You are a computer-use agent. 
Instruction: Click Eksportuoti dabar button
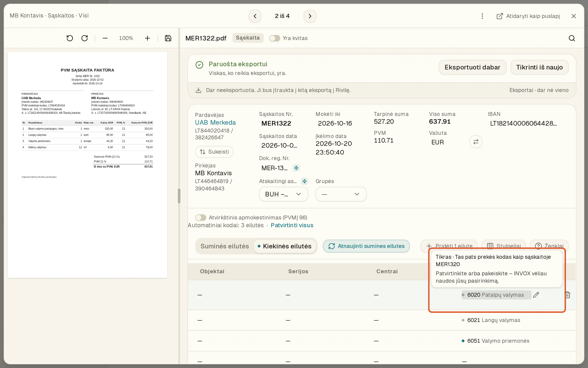pyautogui.click(x=472, y=67)
